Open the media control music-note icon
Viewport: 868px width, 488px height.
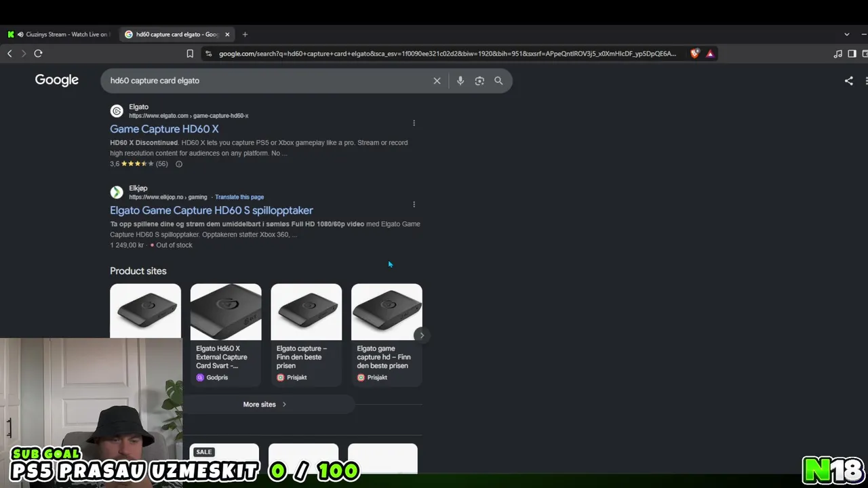point(838,54)
